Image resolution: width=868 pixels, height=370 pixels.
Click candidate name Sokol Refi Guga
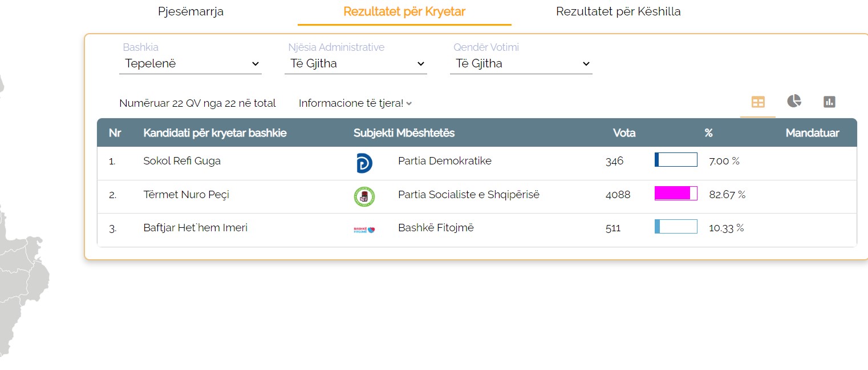point(182,161)
